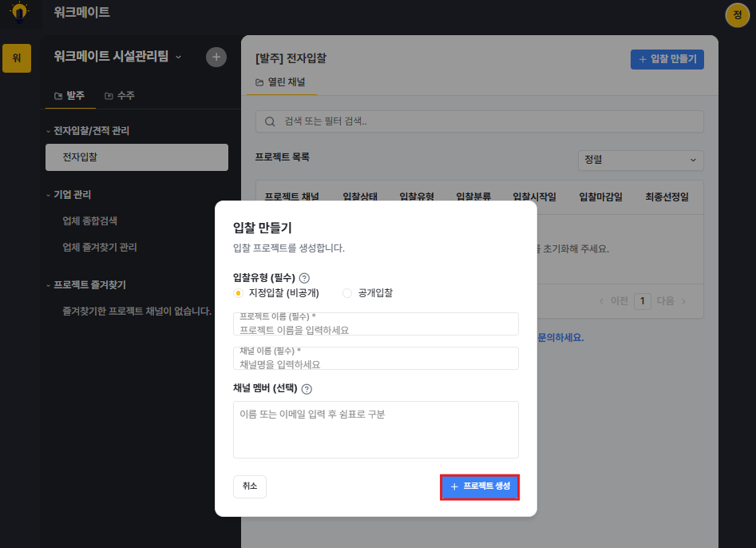Click the help icon next to 채널 멤버
This screenshot has width=756, height=548.
(x=307, y=389)
